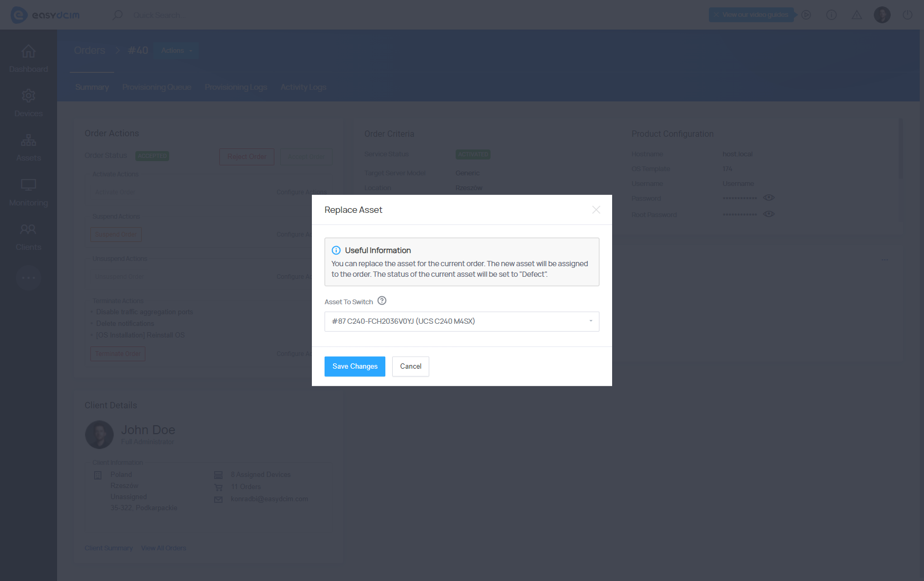The width and height of the screenshot is (924, 581).
Task: Click the server icon beside Assigned Devices
Action: point(218,475)
